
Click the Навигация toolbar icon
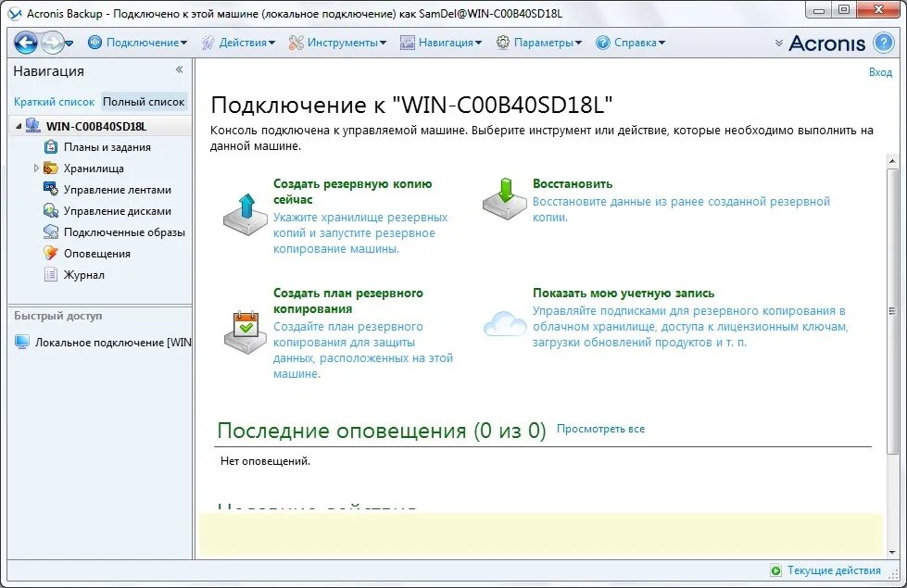[x=408, y=43]
